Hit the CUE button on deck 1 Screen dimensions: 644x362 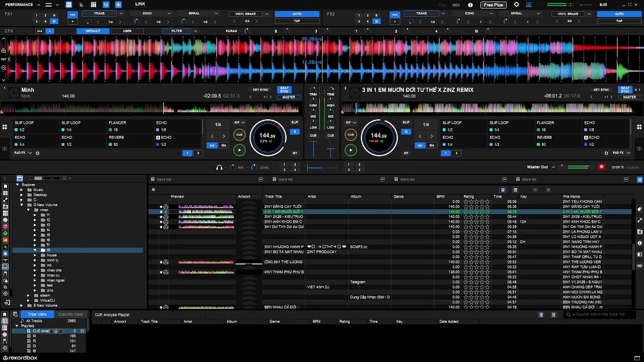(x=239, y=135)
